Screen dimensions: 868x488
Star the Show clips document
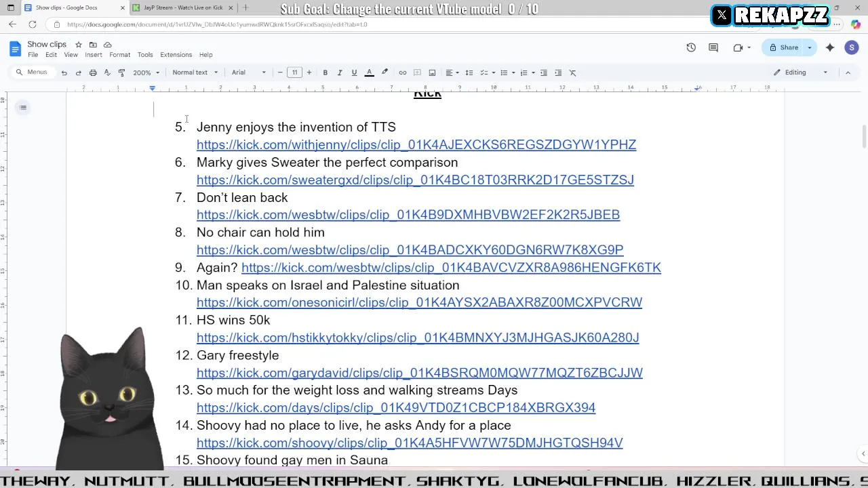coord(79,45)
